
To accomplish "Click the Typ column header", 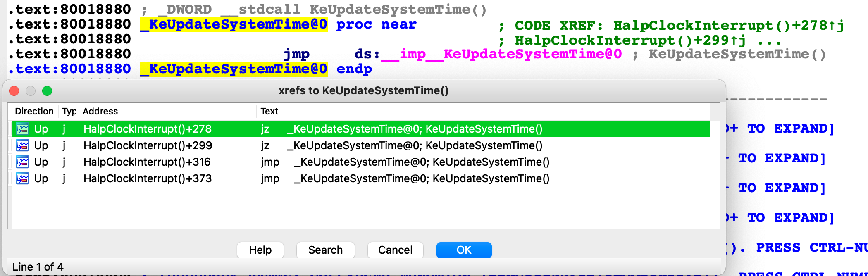I will [x=69, y=111].
